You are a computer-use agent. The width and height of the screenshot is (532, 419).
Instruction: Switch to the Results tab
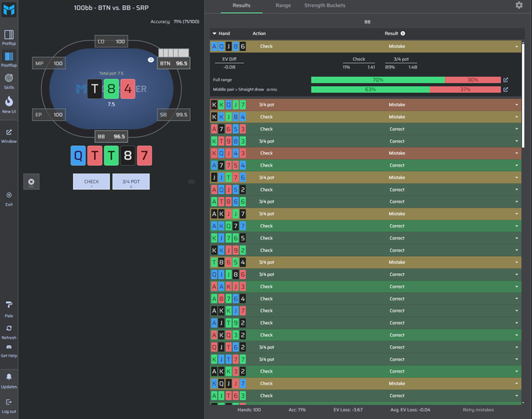[241, 5]
